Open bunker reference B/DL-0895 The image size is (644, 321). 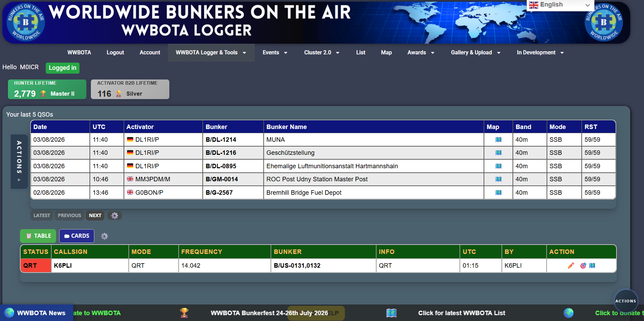221,166
